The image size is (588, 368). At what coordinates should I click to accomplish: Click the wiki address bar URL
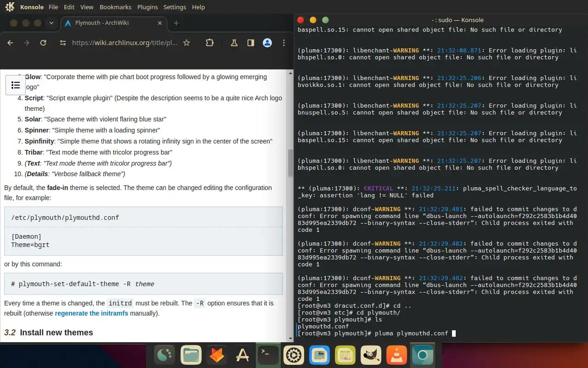click(124, 43)
